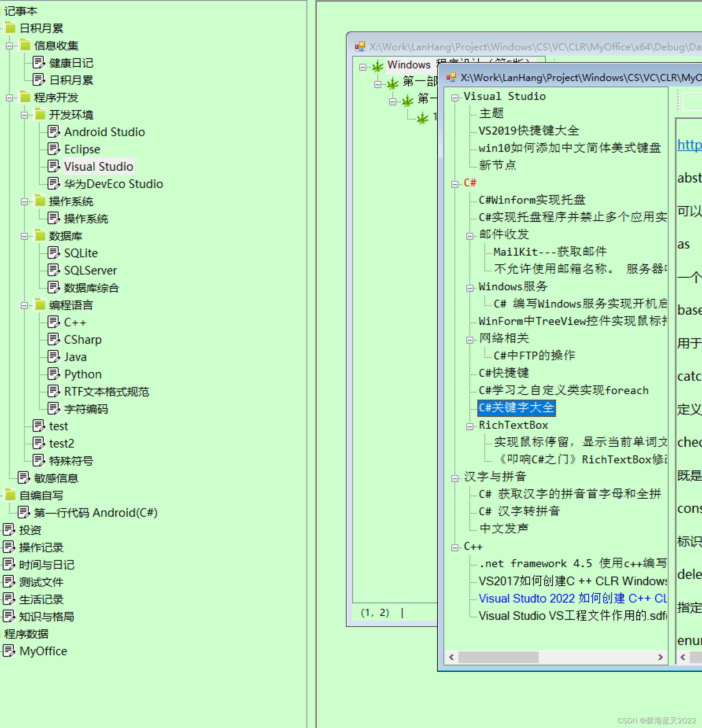Click the note icon beside CSharp
Screen dimensions: 702x728
(54, 339)
